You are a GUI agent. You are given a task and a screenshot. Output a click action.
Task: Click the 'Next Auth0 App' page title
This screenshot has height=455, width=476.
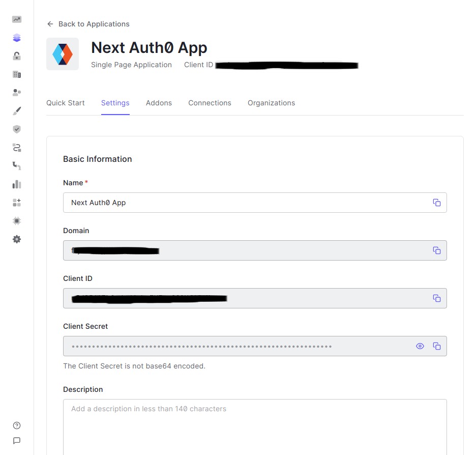point(149,48)
